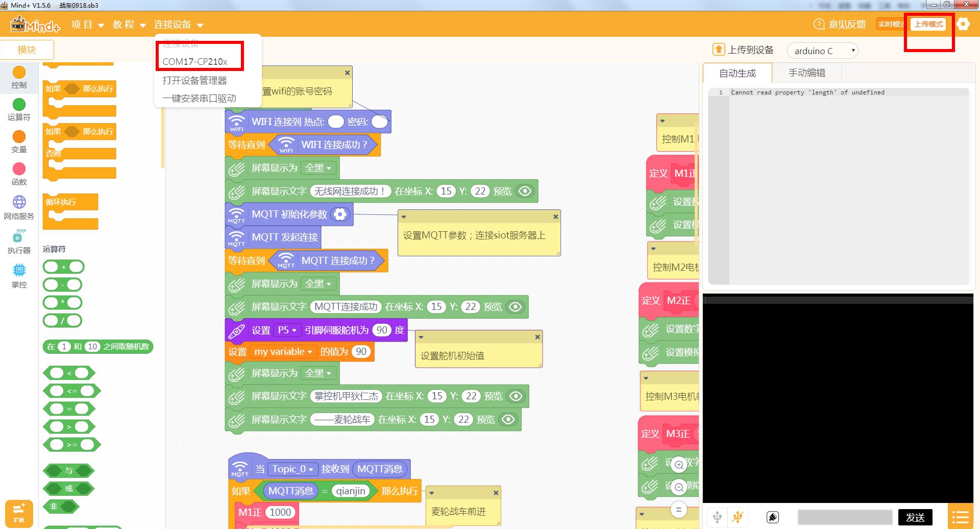Open the my variable dropdown
The width and height of the screenshot is (980, 529).
[283, 352]
